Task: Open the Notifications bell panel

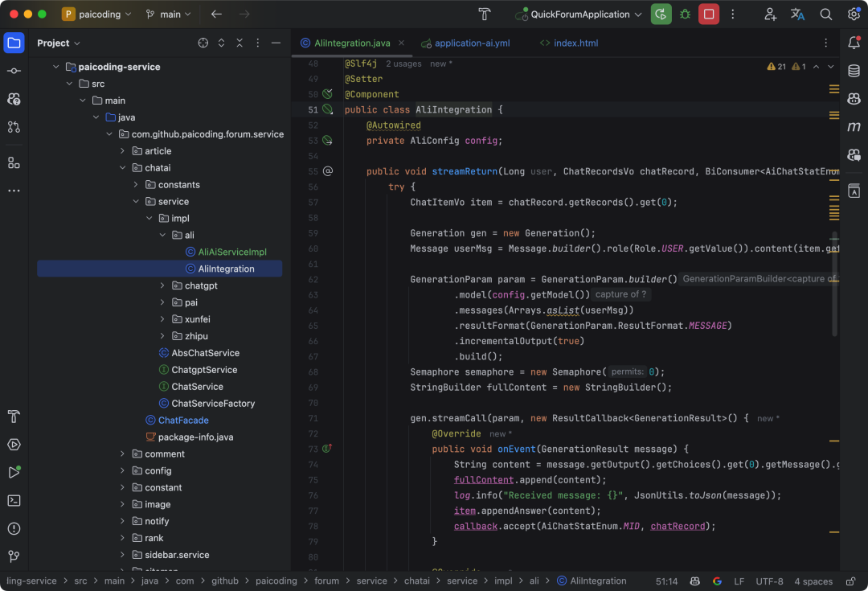Action: point(854,43)
